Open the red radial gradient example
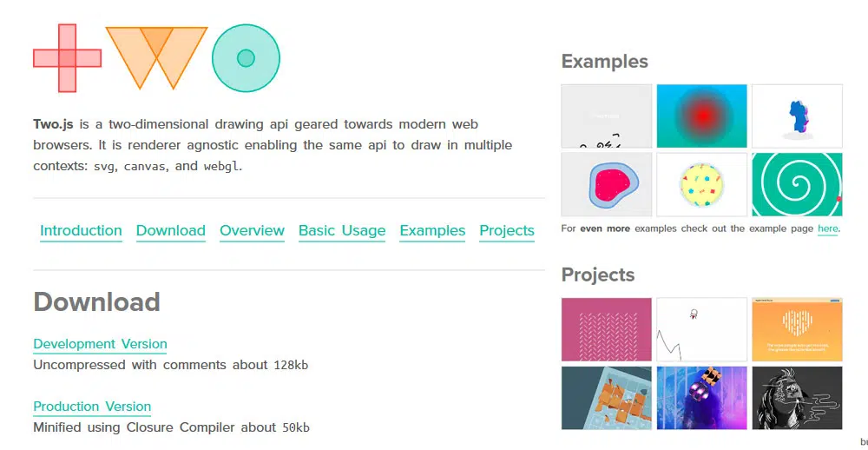The height and width of the screenshot is (450, 868). pyautogui.click(x=701, y=116)
